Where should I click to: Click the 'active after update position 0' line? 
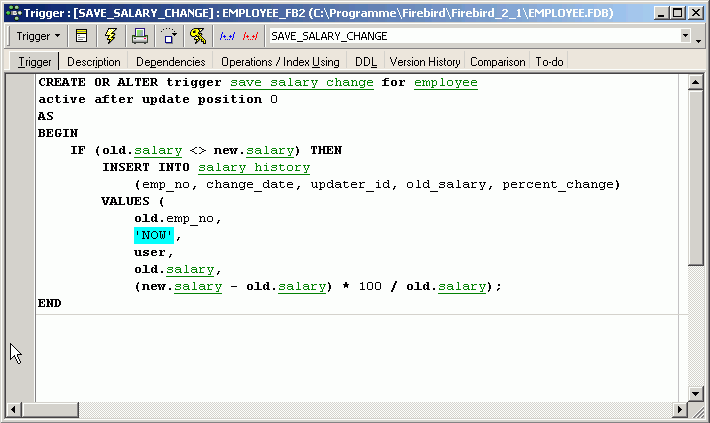tap(158, 100)
